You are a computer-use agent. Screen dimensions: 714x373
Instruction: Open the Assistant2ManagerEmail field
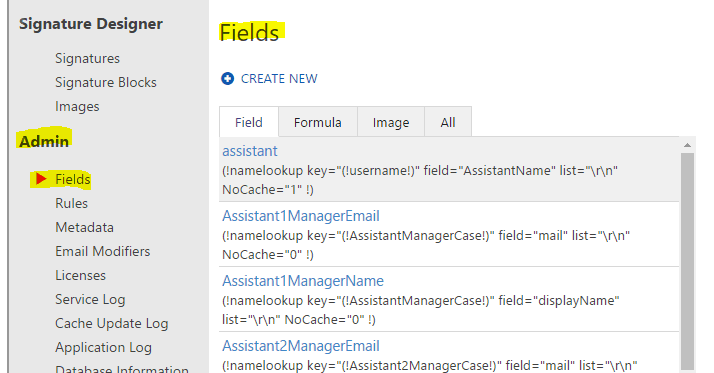[x=301, y=346]
